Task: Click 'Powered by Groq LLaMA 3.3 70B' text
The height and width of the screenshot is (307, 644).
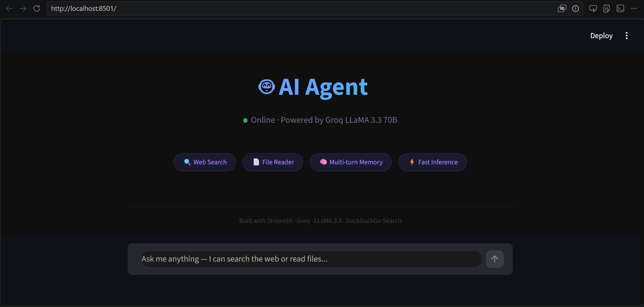Action: click(x=339, y=120)
